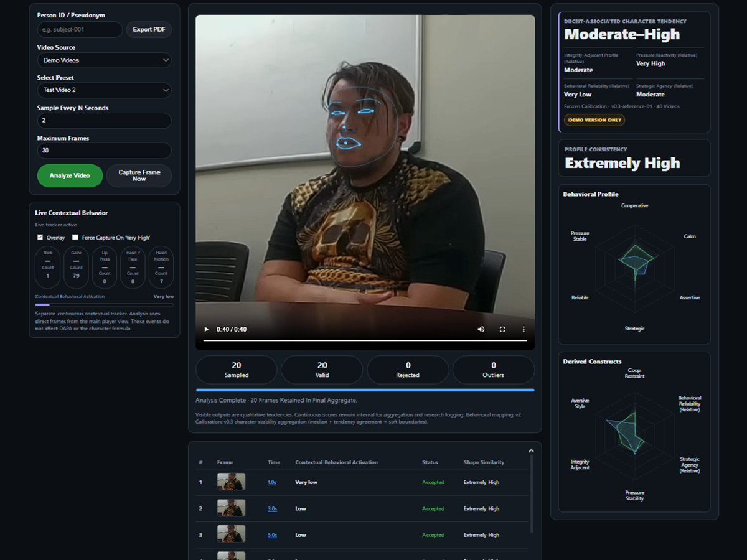Click the Maximum Frames input field
Screen dimensions: 747x560
tap(104, 151)
